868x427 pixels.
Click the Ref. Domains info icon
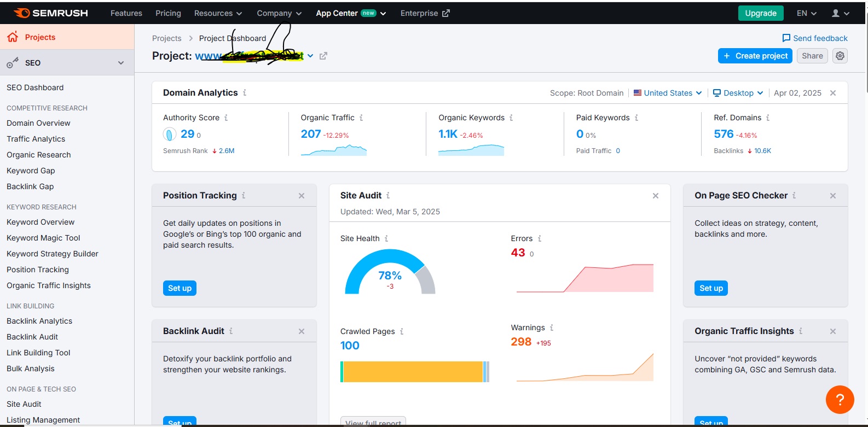pyautogui.click(x=768, y=118)
